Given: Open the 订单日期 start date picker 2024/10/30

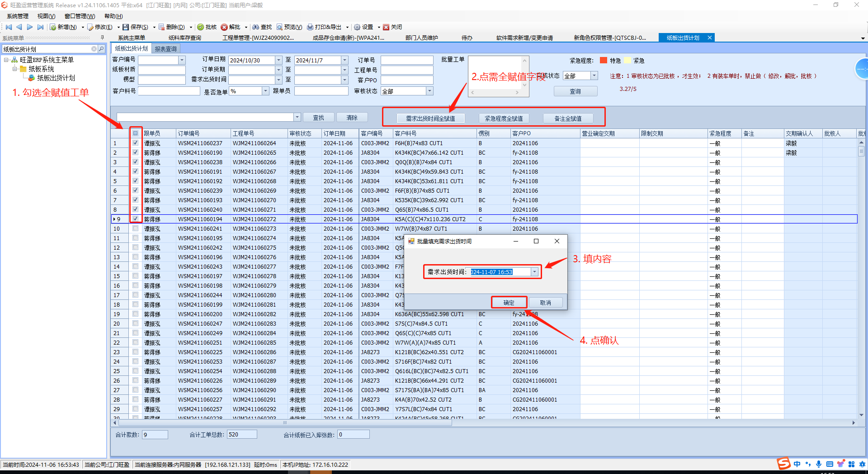Looking at the screenshot, I should click(278, 60).
